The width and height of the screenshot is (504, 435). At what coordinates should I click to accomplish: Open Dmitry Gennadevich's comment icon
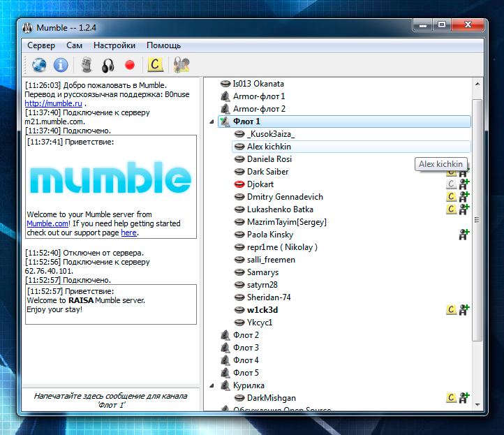451,197
